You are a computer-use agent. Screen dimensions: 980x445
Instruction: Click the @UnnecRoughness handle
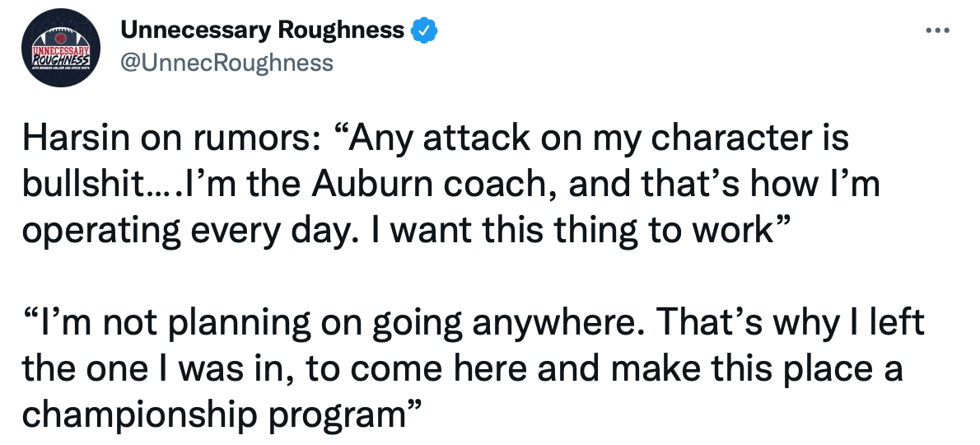click(x=227, y=63)
